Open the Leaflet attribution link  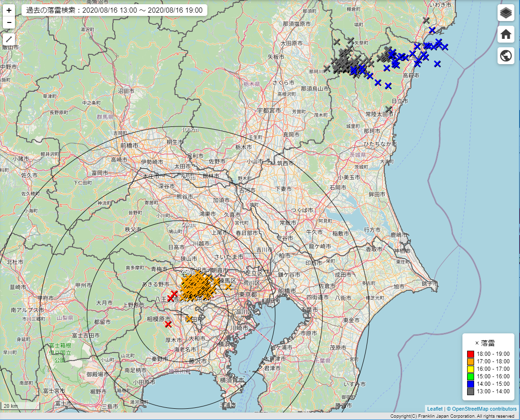pyautogui.click(x=436, y=408)
